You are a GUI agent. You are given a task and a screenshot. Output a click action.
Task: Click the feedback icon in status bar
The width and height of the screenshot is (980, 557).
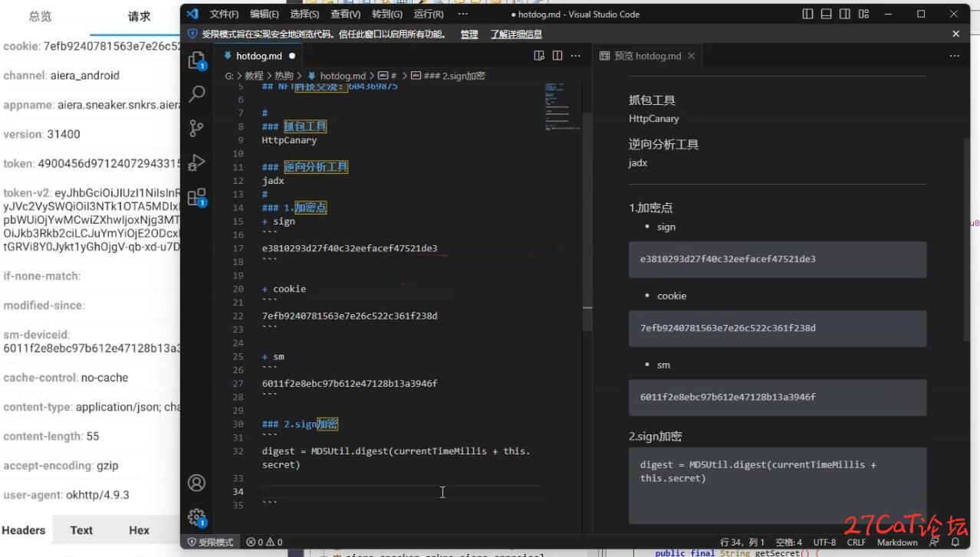pyautogui.click(x=933, y=542)
